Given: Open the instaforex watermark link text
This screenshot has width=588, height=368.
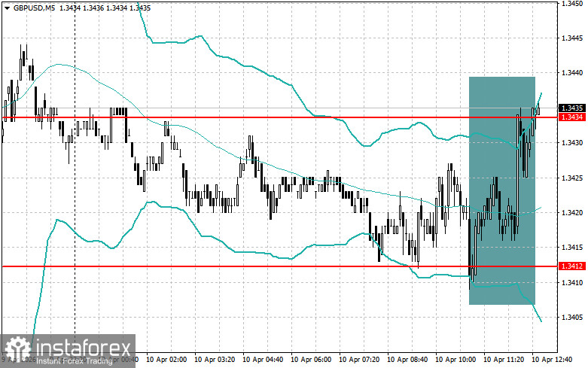Looking at the screenshot, I should (x=84, y=348).
